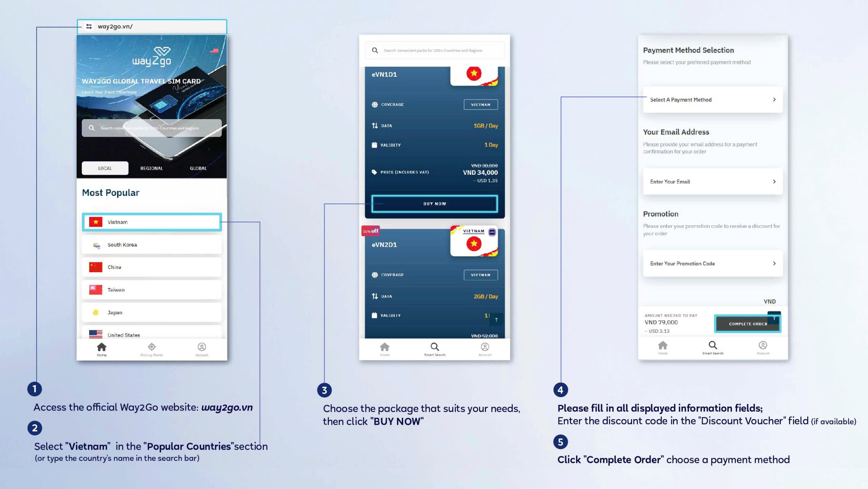The height and width of the screenshot is (489, 868).
Task: Select Vietnam from Popular Countries list
Action: pos(152,222)
